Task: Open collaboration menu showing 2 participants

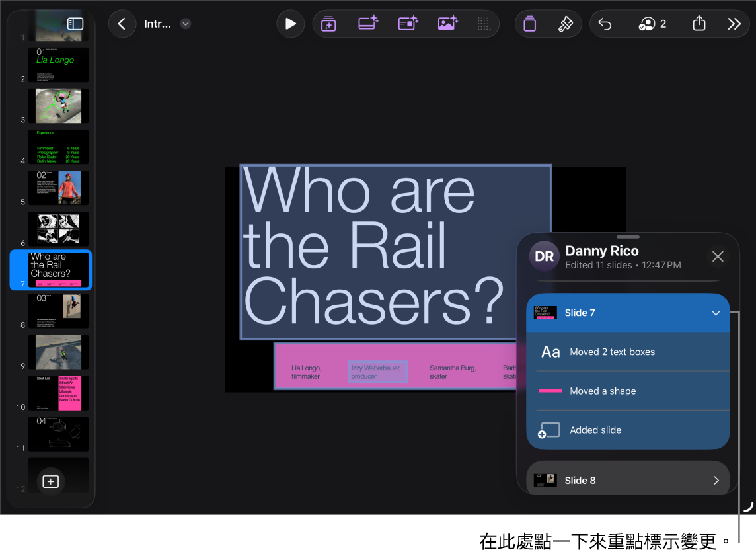Action: [x=652, y=24]
